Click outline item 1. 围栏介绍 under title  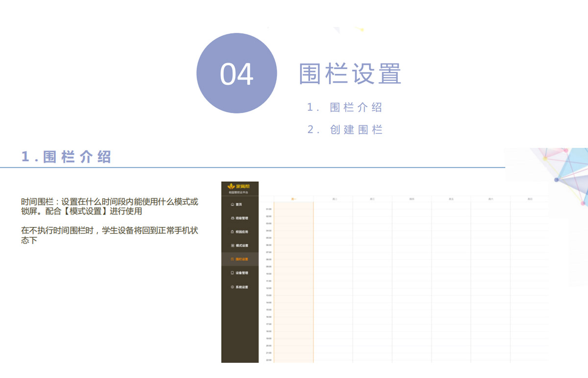point(345,107)
